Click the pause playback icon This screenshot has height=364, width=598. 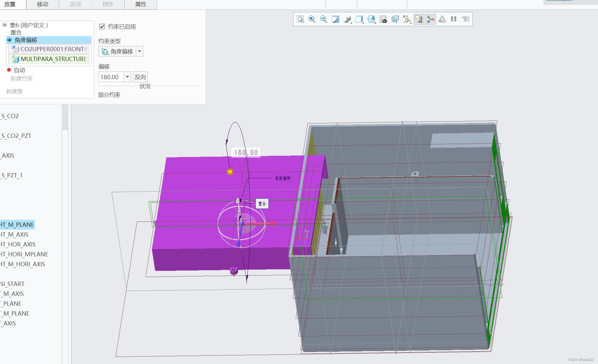pos(454,19)
